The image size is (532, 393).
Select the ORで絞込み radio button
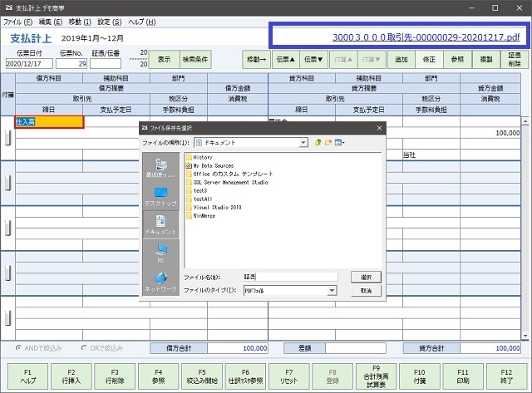click(84, 348)
